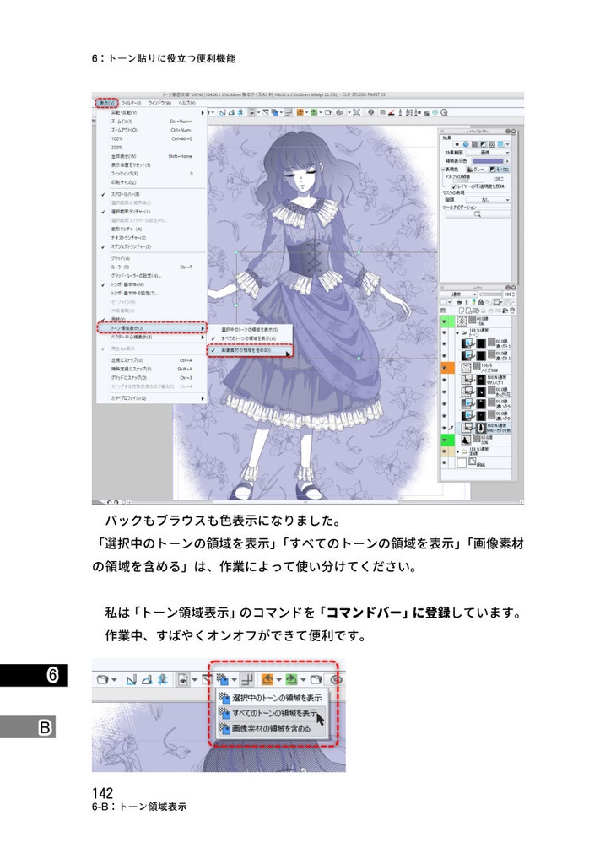
Task: Open dropdown arrow beside tone icon in lower bar
Action: pyautogui.click(x=235, y=680)
